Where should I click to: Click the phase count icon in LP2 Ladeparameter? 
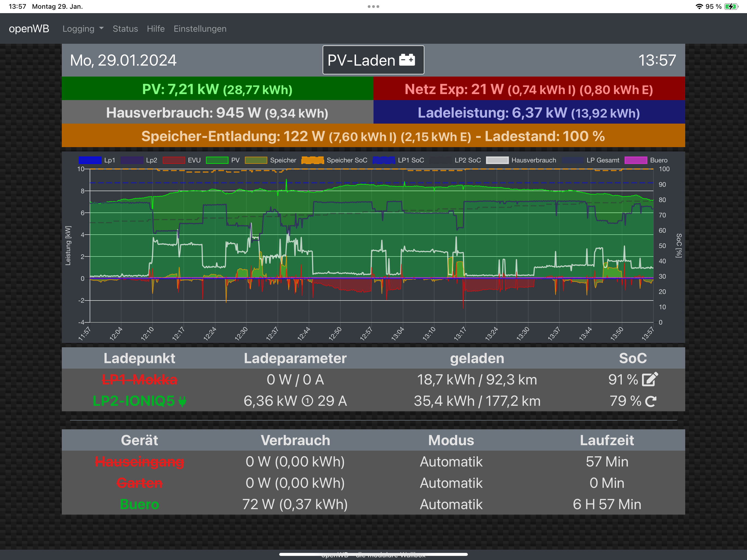point(307,401)
